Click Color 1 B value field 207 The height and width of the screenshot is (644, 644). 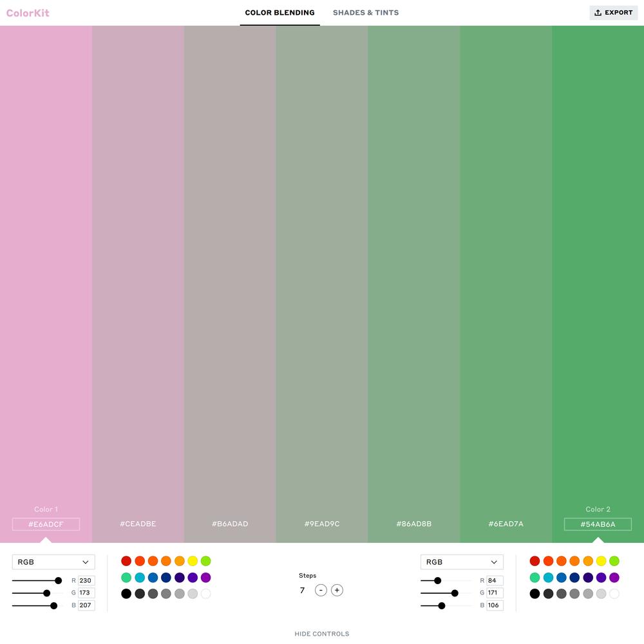pos(86,605)
